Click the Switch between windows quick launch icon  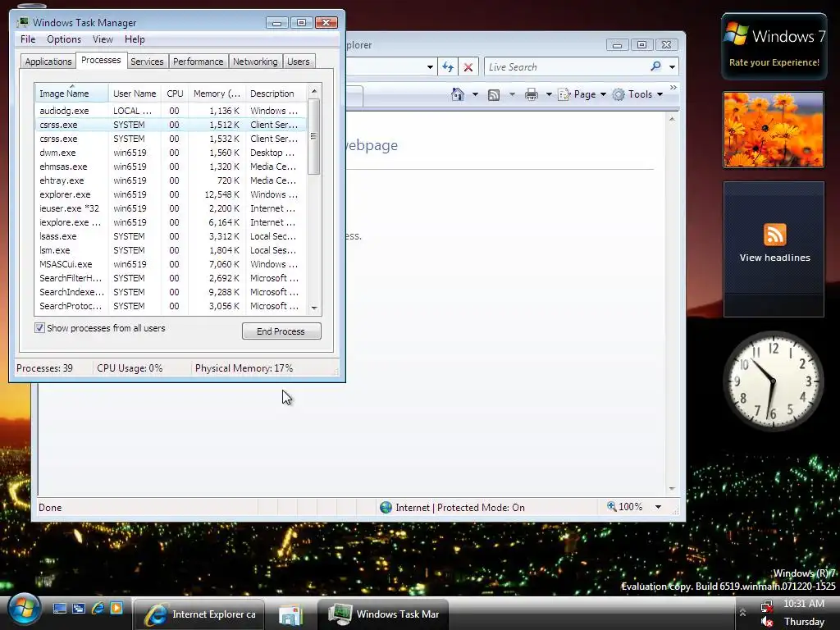tap(79, 609)
